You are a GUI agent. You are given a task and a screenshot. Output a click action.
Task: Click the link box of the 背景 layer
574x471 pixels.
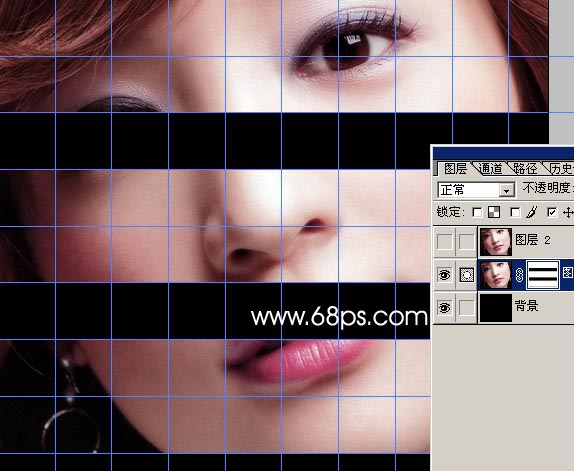466,308
